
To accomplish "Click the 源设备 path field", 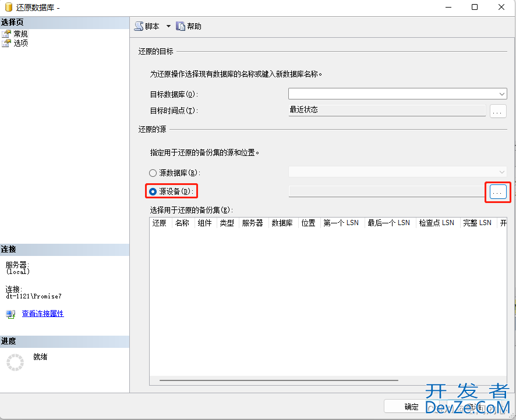I will click(x=387, y=191).
